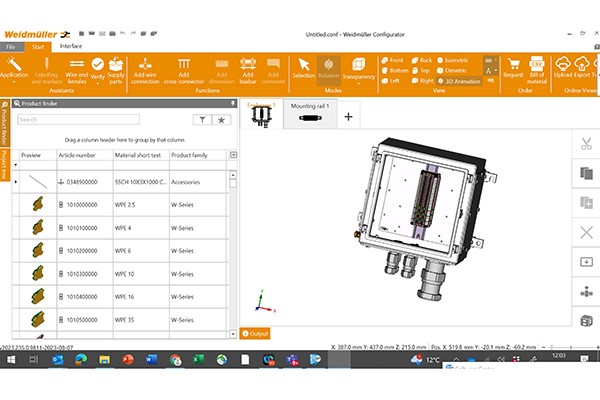
Task: Select the Mounting rail 1 tab
Action: pyautogui.click(x=310, y=113)
